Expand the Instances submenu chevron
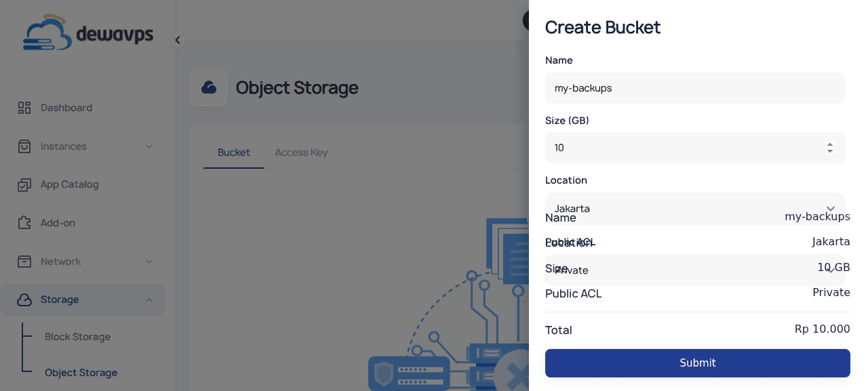The image size is (868, 391). click(149, 146)
